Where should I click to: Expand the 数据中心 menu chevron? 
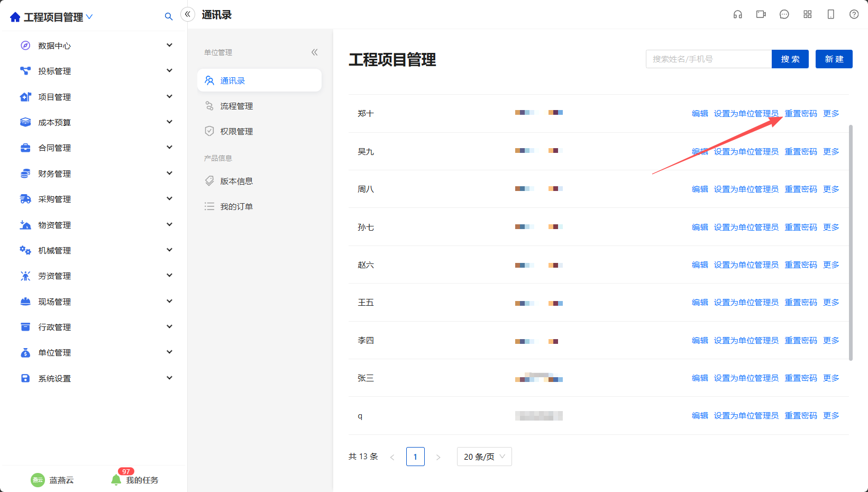(169, 45)
